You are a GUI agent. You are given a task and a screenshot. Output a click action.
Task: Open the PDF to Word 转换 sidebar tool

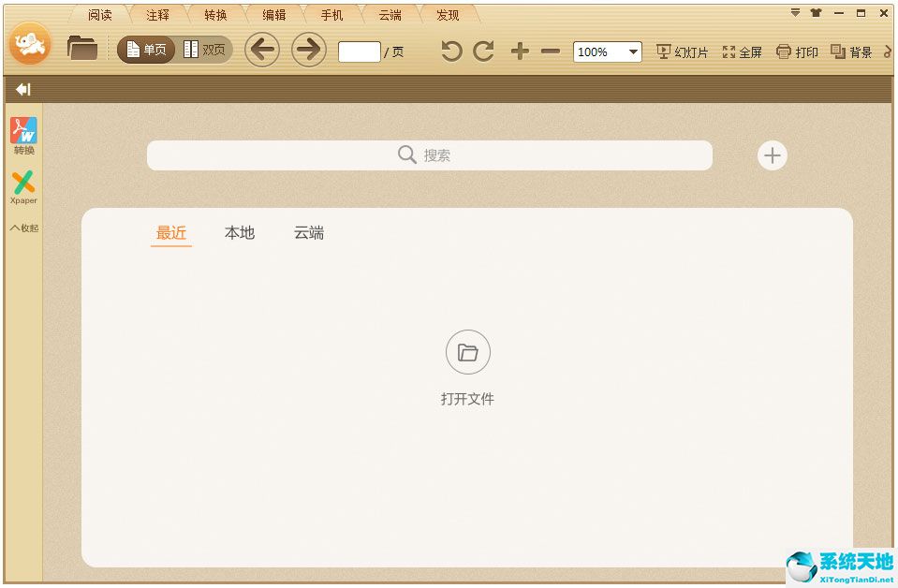coord(23,136)
